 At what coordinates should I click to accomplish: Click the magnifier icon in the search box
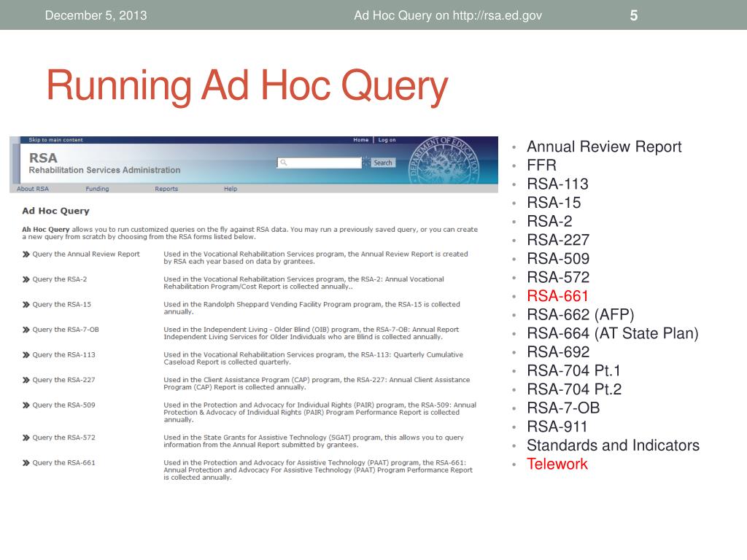[284, 163]
